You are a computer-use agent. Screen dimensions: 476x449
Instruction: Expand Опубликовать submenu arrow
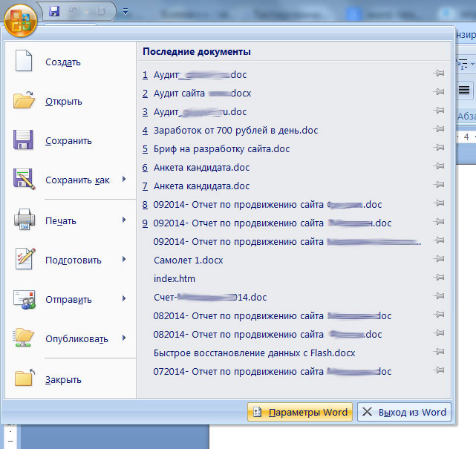point(124,338)
